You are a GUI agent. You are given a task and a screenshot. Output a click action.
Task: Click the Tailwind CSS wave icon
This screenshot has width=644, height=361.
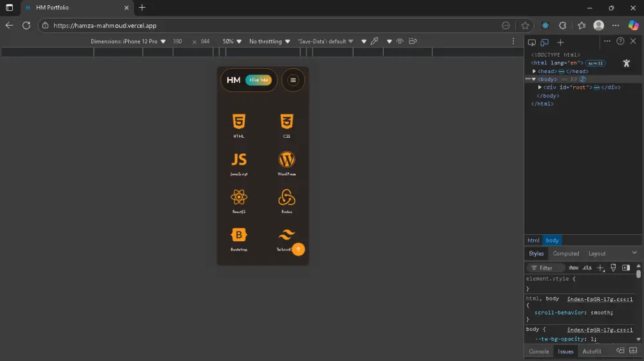click(287, 235)
